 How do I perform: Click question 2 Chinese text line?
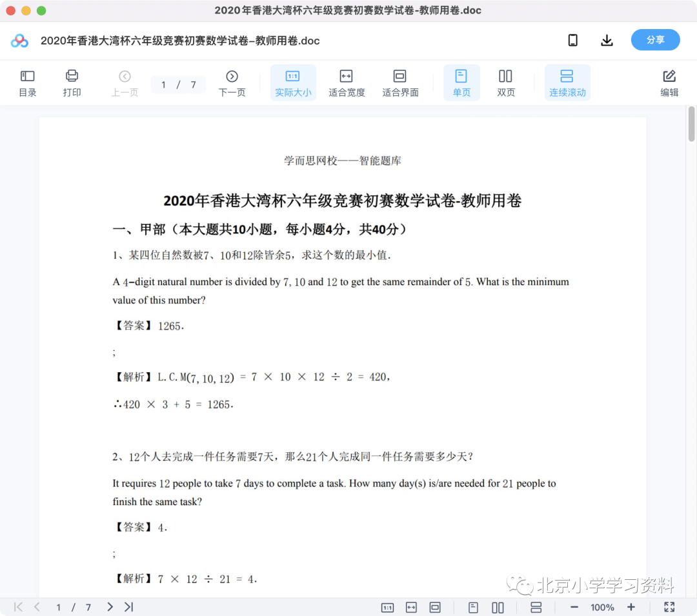pyautogui.click(x=293, y=457)
